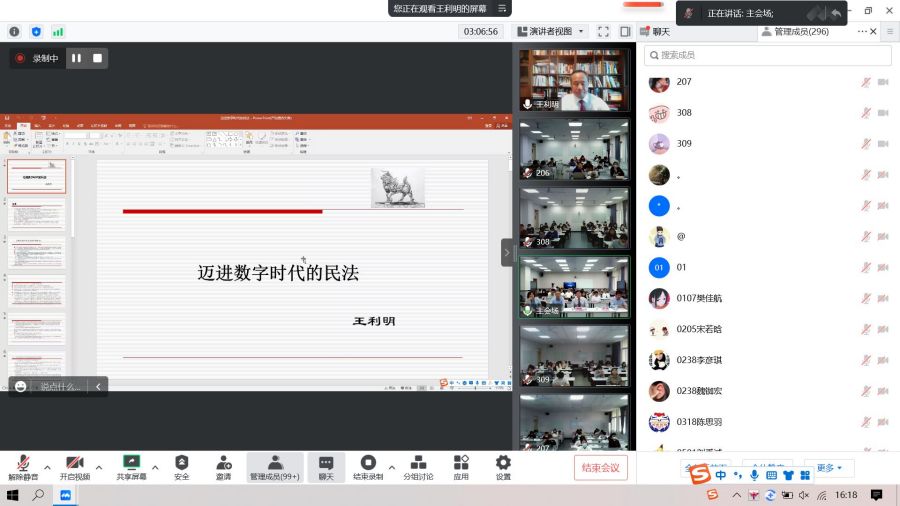The image size is (900, 506).
Task: Open meeting 设置 gear icon
Action: [503, 463]
